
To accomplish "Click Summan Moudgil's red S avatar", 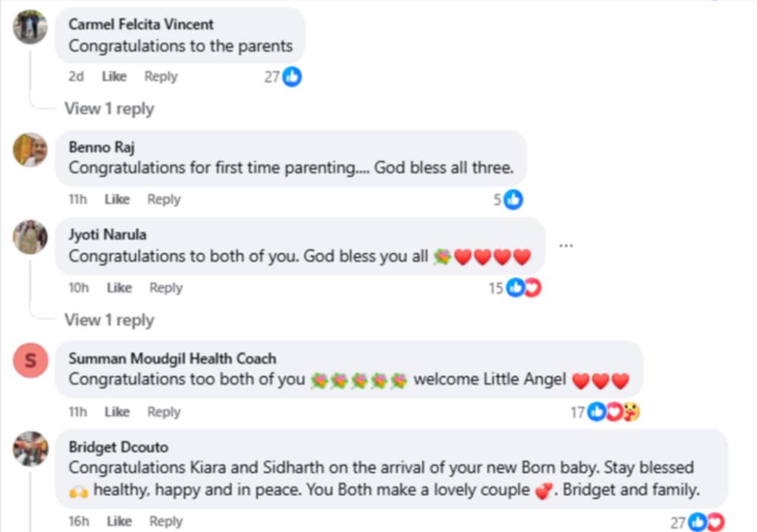I will 30,360.
